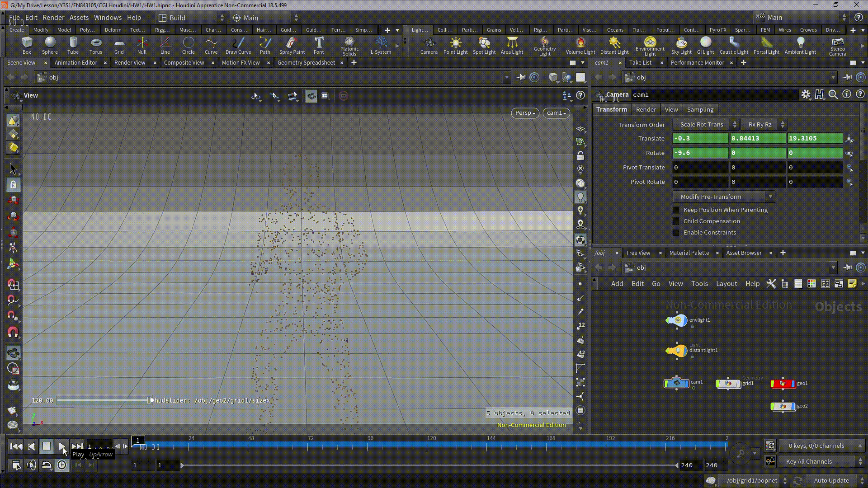
Task: Click Add object button in outliner
Action: click(x=617, y=284)
